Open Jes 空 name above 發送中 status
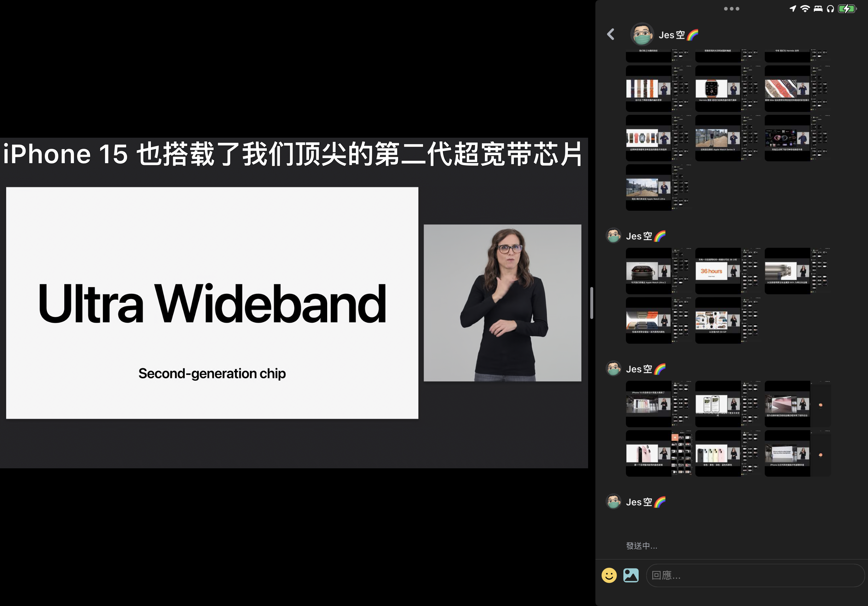 pyautogui.click(x=645, y=502)
